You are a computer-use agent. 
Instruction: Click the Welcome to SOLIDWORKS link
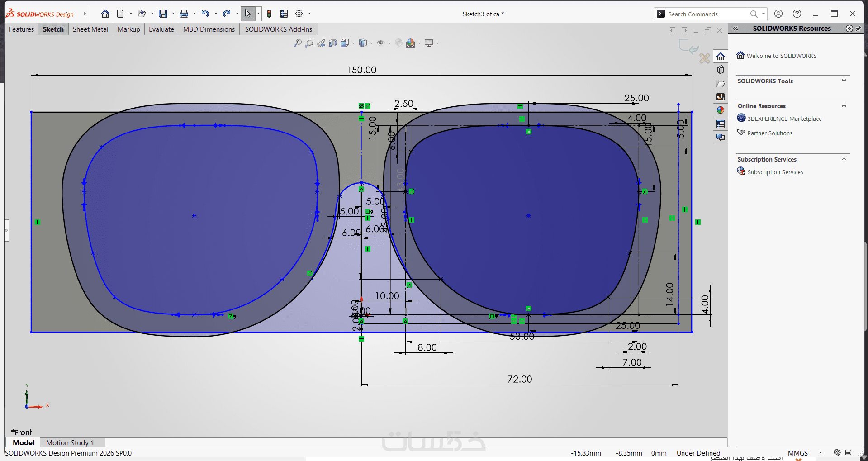tap(781, 56)
